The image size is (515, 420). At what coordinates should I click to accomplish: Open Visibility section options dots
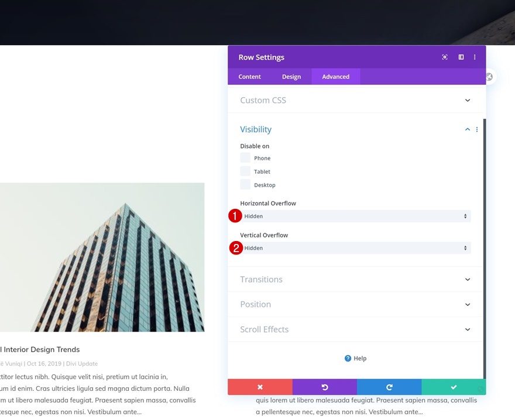click(477, 130)
